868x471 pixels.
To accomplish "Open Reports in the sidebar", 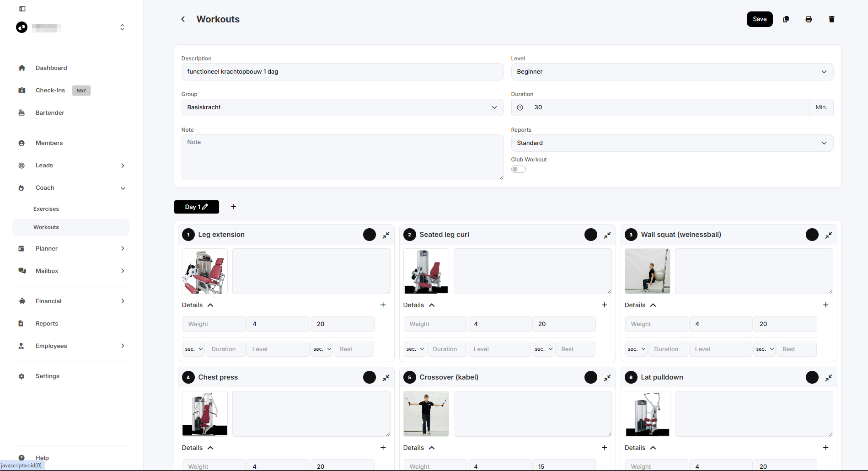I will 47,323.
